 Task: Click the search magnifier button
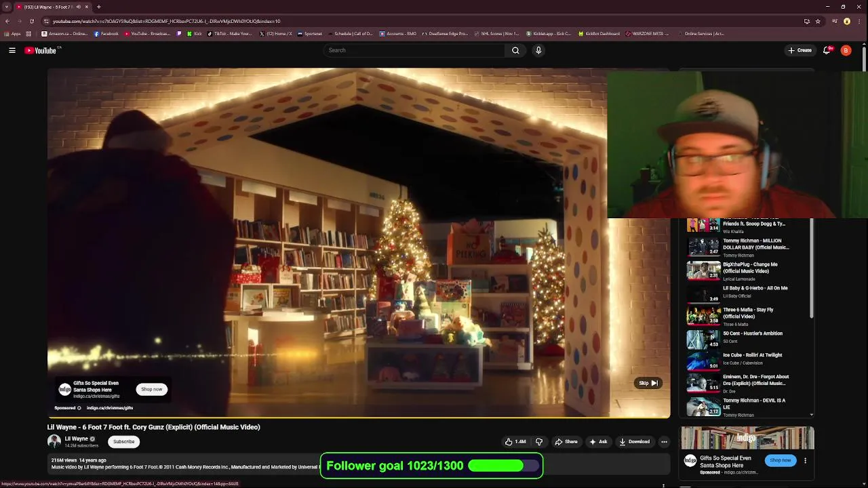(x=515, y=50)
